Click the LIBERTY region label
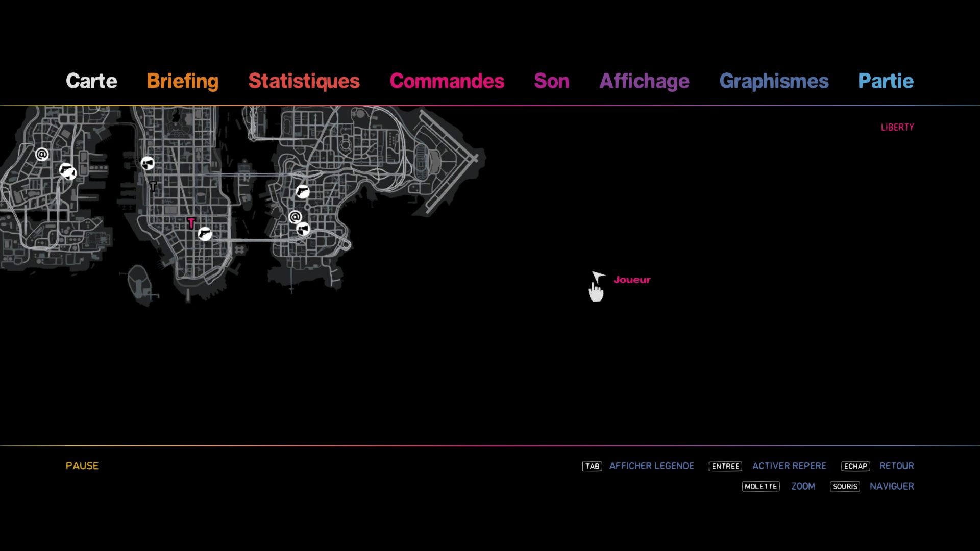 (897, 127)
